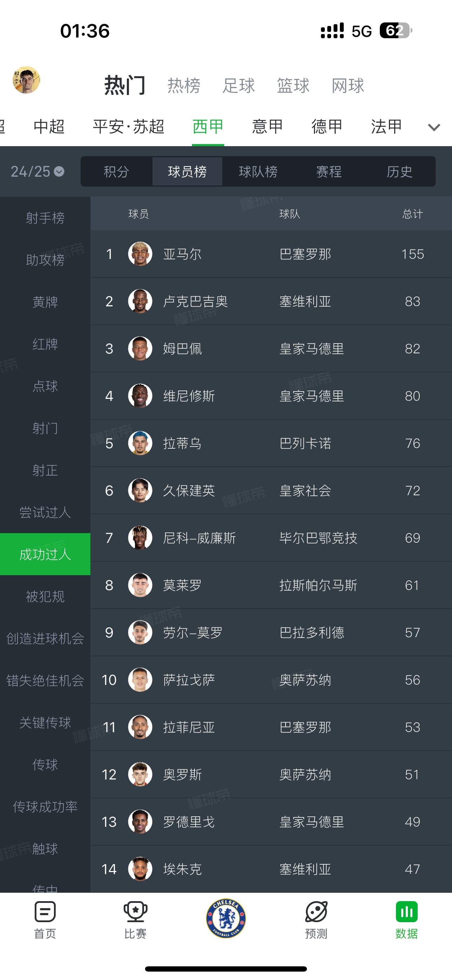
Task: Tap the 预测 planet icon
Action: tap(316, 912)
